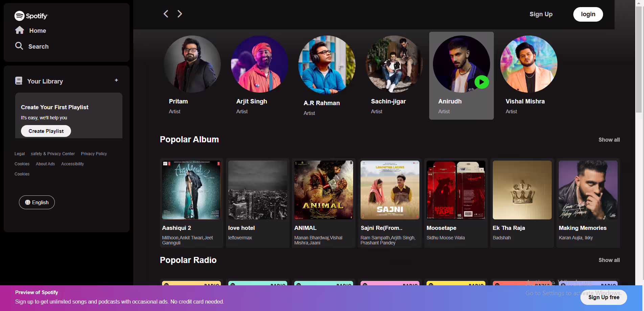Viewport: 644px width, 311px height.
Task: Click Create Your First Playlist text
Action: pyautogui.click(x=54, y=107)
